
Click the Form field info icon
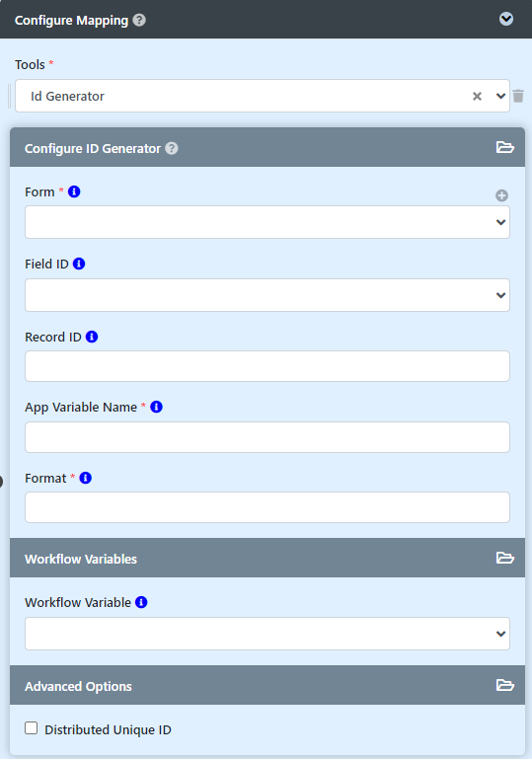tap(74, 191)
